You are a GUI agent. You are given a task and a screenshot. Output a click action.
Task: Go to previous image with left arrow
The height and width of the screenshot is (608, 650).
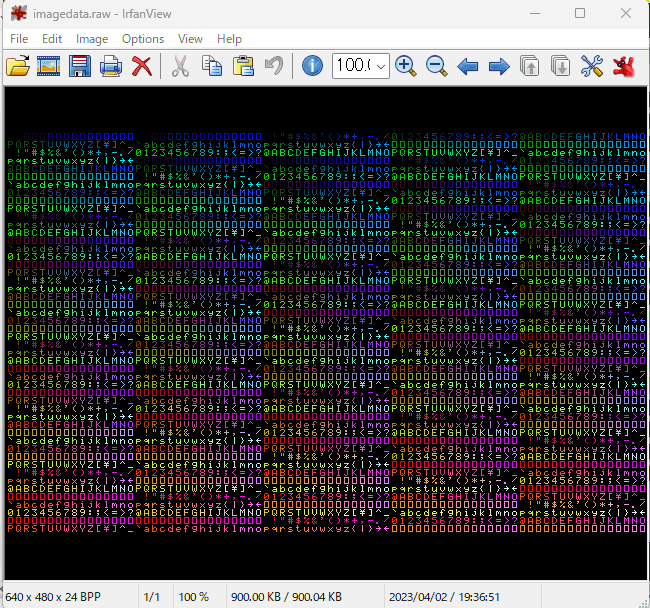(x=468, y=66)
